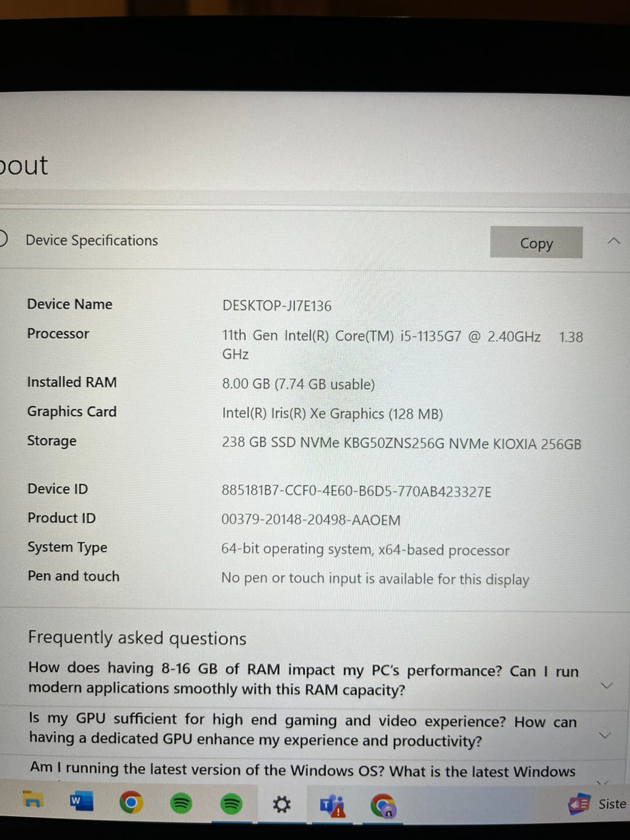Click the 'Product ID' label
The width and height of the screenshot is (630, 840).
tap(62, 518)
